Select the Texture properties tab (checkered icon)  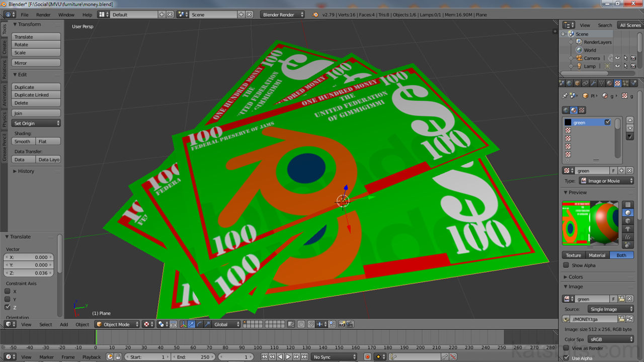pyautogui.click(x=617, y=83)
